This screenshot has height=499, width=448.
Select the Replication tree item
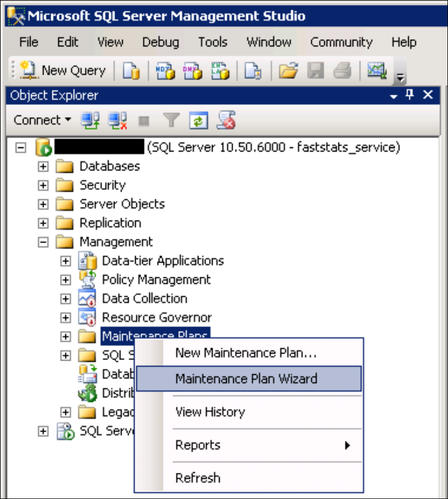click(110, 223)
